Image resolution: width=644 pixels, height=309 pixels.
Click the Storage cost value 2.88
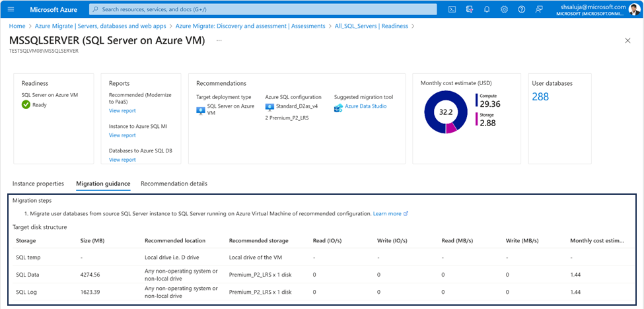click(x=488, y=123)
